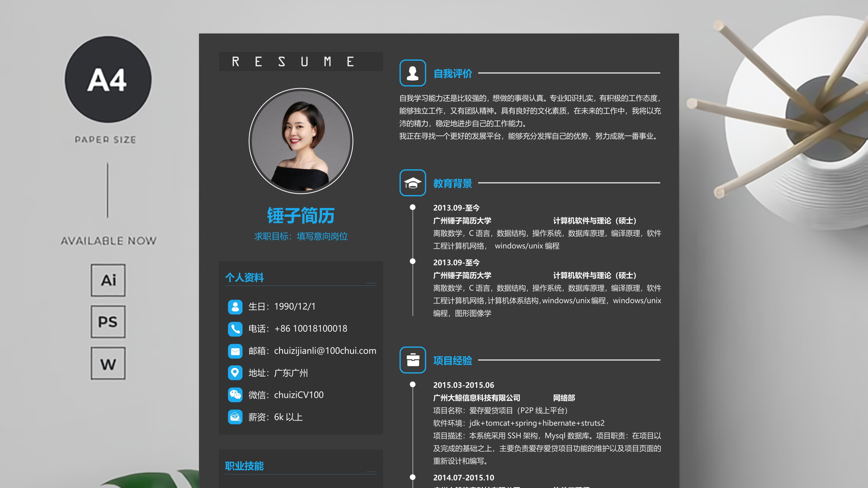Click the first 2013.09-至今 timeline dot
Image resolution: width=868 pixels, height=488 pixels.
tap(413, 207)
